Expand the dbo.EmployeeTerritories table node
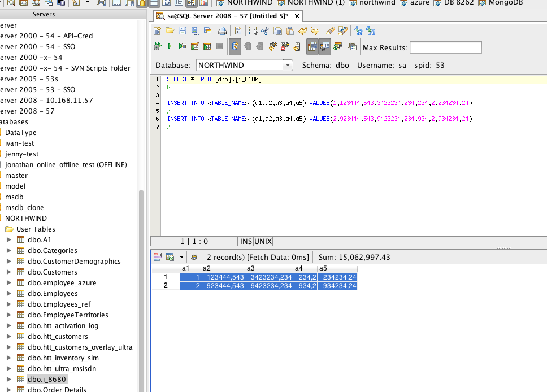This screenshot has height=392, width=547. [9, 315]
